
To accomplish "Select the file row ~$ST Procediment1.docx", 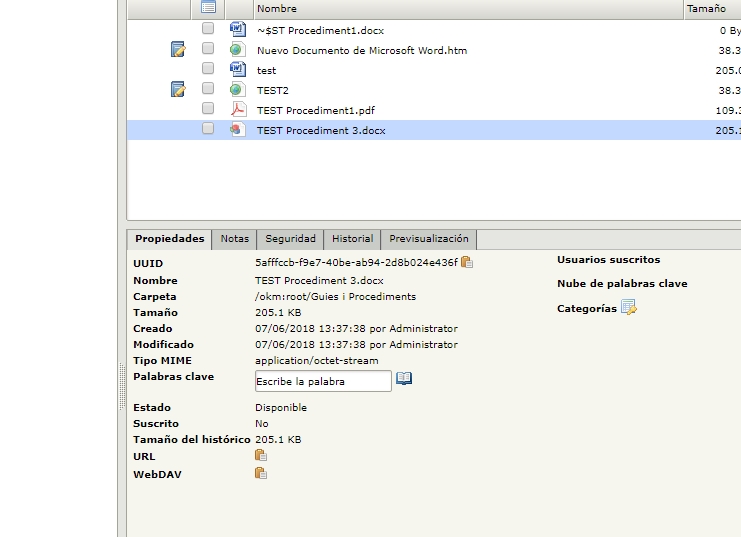I will [x=434, y=30].
